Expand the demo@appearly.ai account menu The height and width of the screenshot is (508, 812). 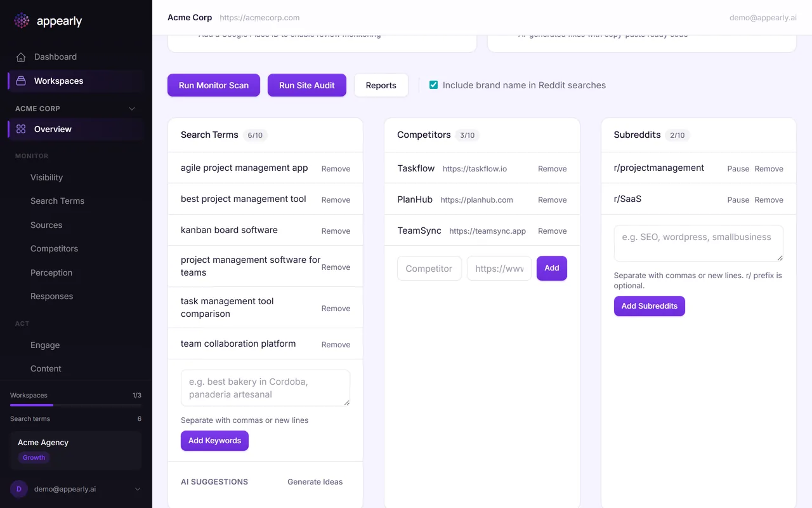138,489
